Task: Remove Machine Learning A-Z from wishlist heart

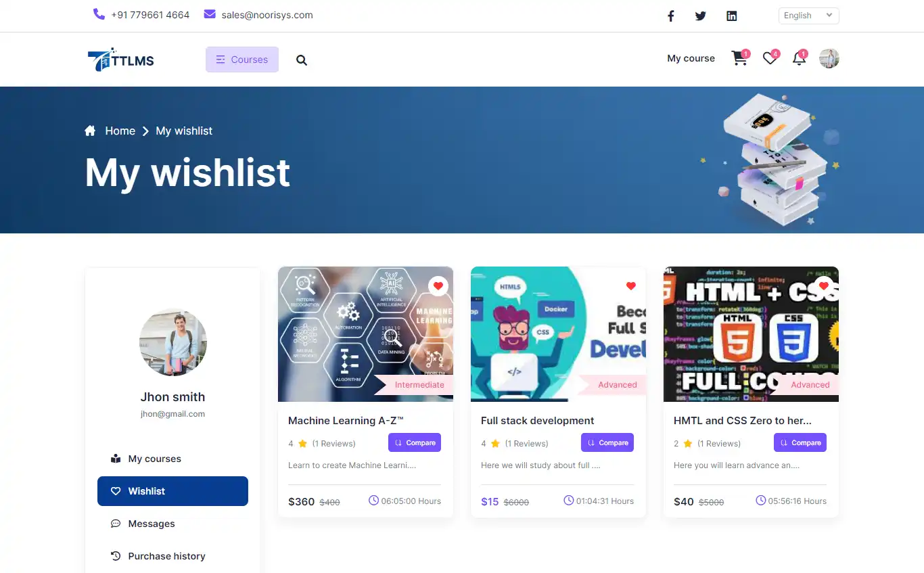Action: pos(438,286)
